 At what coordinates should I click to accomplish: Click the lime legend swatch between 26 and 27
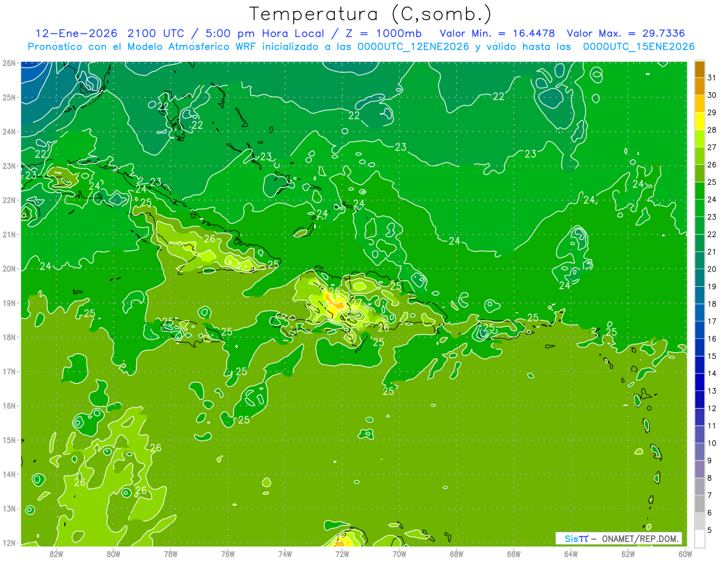coord(699,156)
